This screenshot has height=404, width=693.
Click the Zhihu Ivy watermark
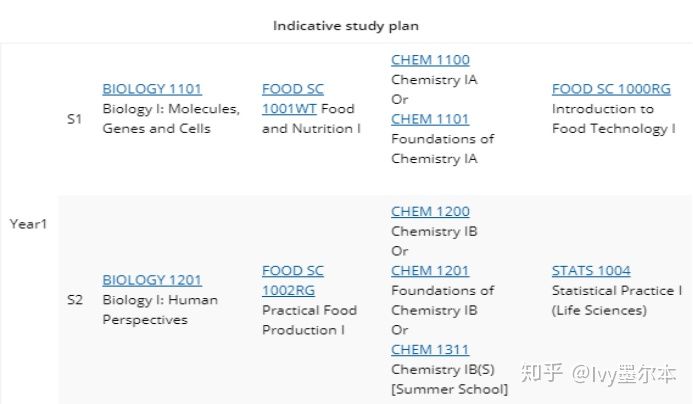coord(598,374)
